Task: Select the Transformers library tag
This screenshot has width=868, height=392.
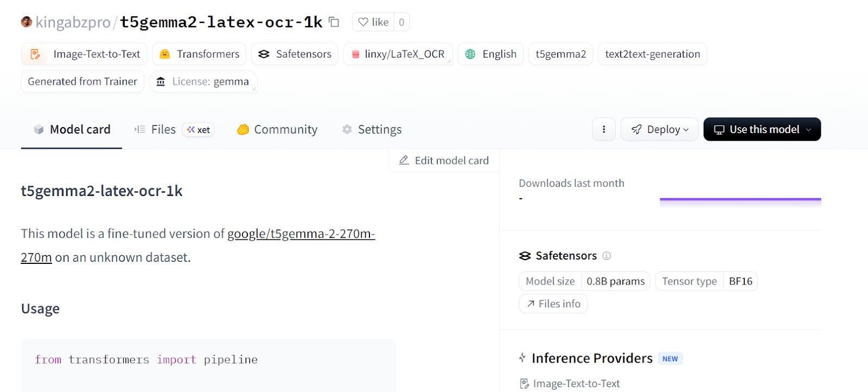Action: (x=200, y=54)
